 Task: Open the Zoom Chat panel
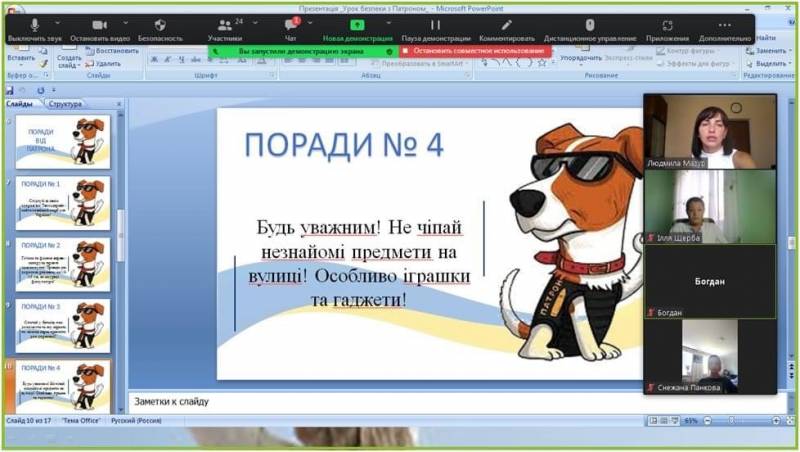click(290, 25)
